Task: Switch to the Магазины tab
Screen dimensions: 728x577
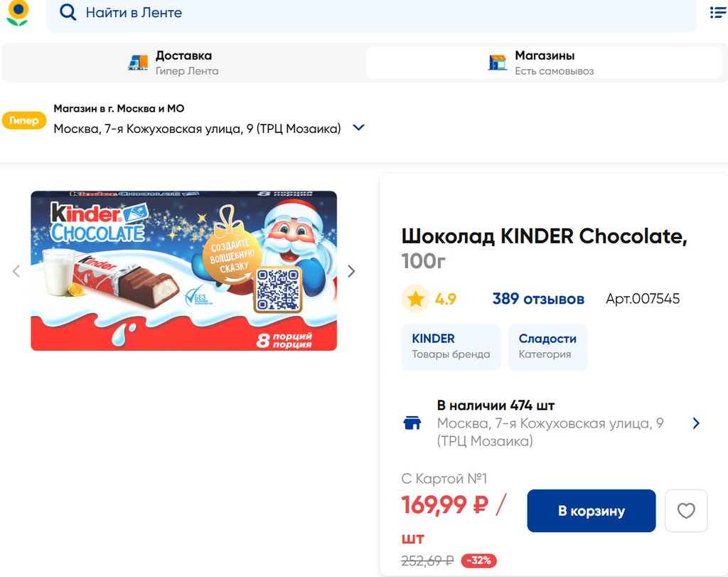Action: (x=544, y=63)
